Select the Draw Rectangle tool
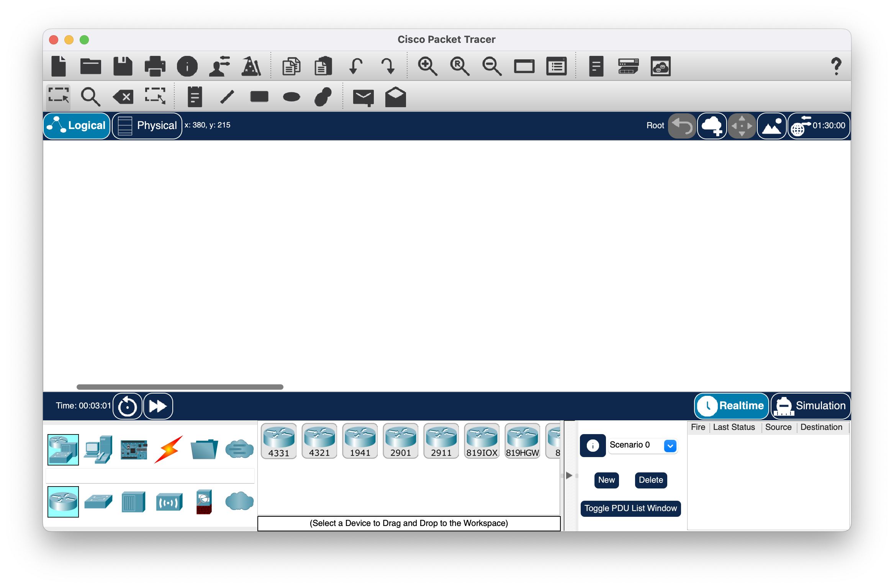Viewport: 894px width, 588px height. click(x=259, y=96)
